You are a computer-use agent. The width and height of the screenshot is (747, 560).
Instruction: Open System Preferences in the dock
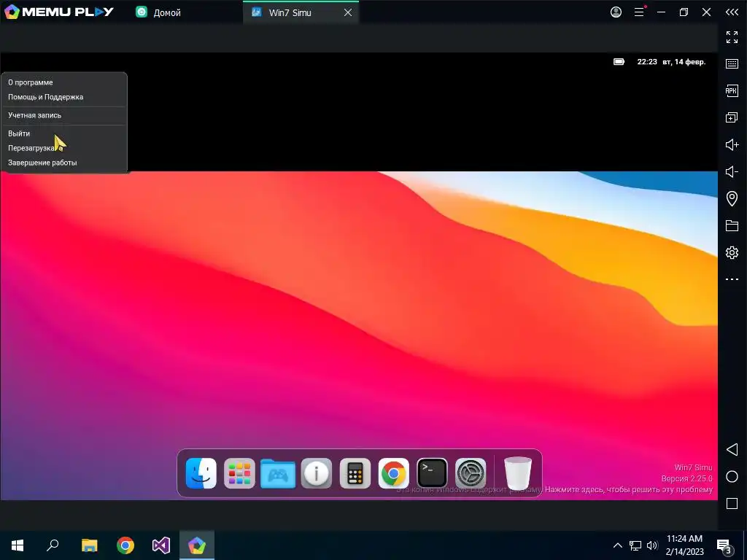471,473
